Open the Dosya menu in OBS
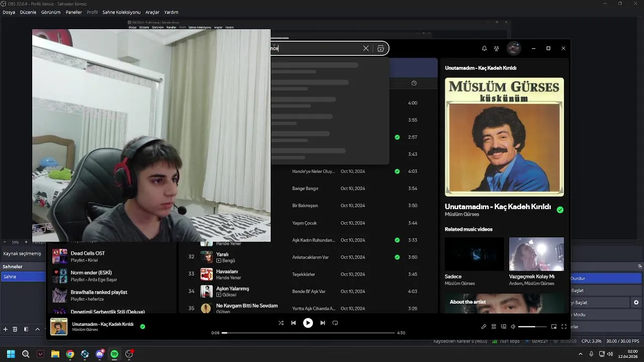 pos(9,12)
